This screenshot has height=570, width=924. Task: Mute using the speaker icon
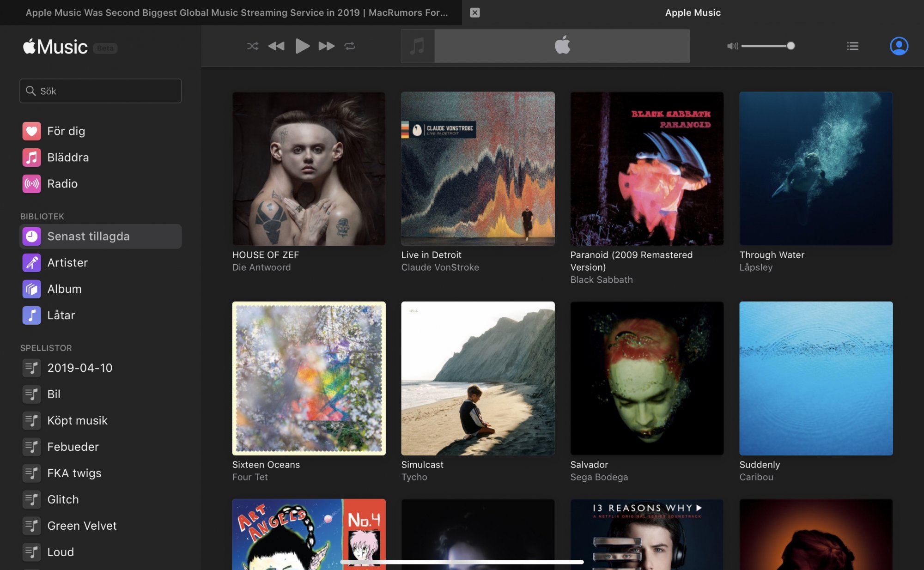pyautogui.click(x=732, y=46)
